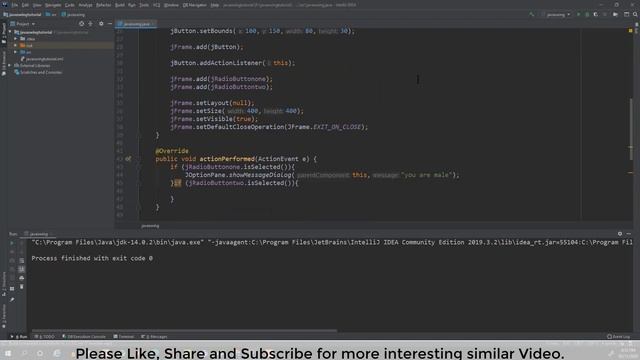Open the VCS menu
Screen dimensions: 640x360
point(156,5)
